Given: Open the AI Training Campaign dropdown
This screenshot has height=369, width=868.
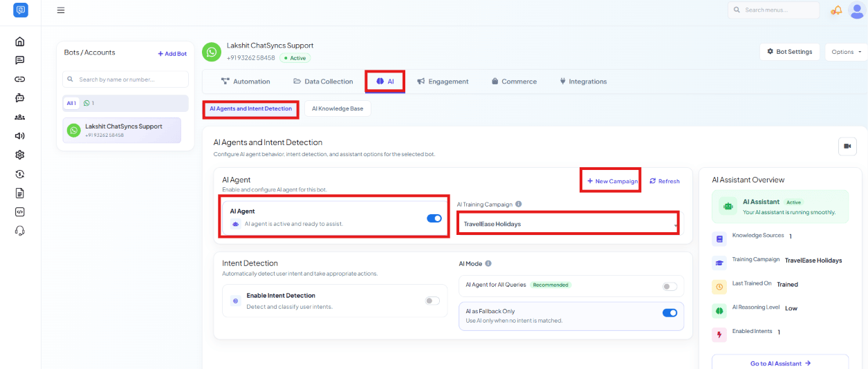Looking at the screenshot, I should (568, 224).
